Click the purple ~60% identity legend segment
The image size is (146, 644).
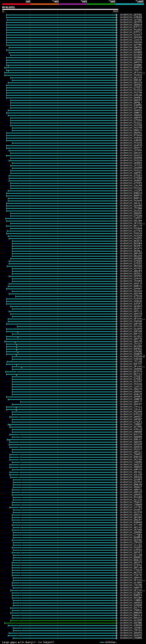[73, 4]
